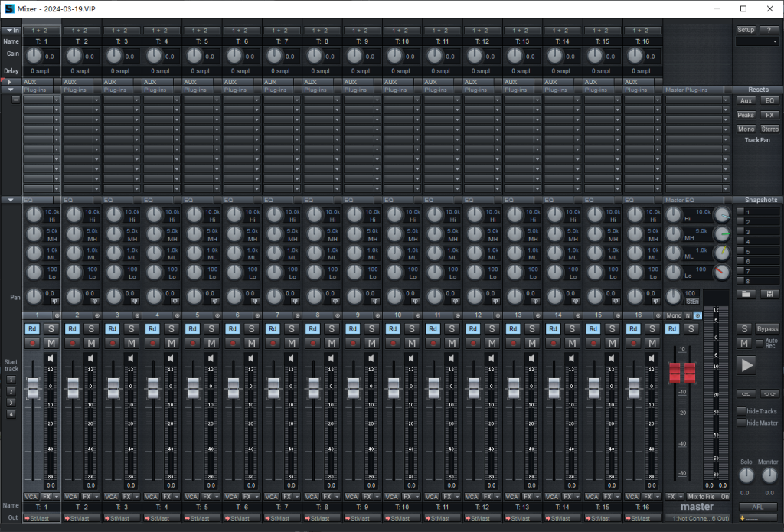
Task: Click the StMast output field of track 2
Action: (82, 518)
